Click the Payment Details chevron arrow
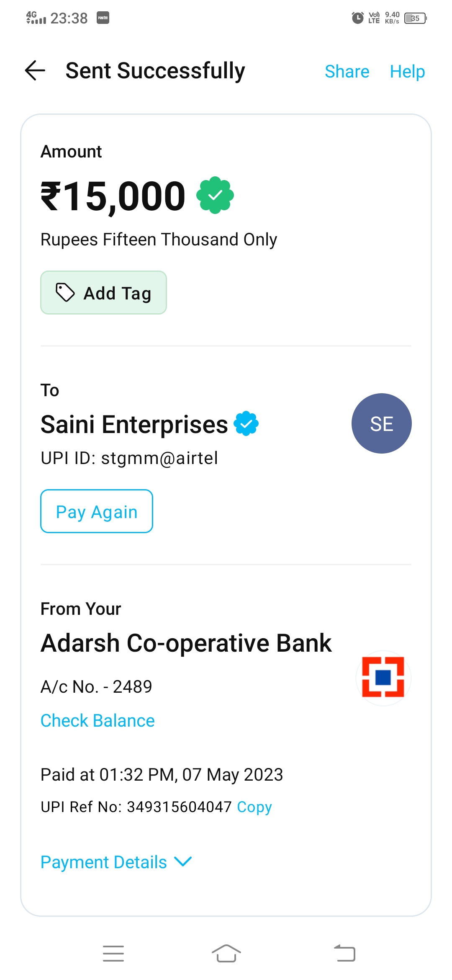The width and height of the screenshot is (452, 980). pos(183,861)
